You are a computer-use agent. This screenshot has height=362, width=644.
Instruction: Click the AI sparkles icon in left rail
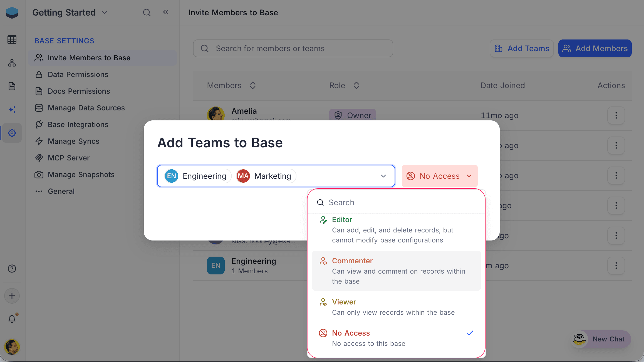[x=12, y=110]
